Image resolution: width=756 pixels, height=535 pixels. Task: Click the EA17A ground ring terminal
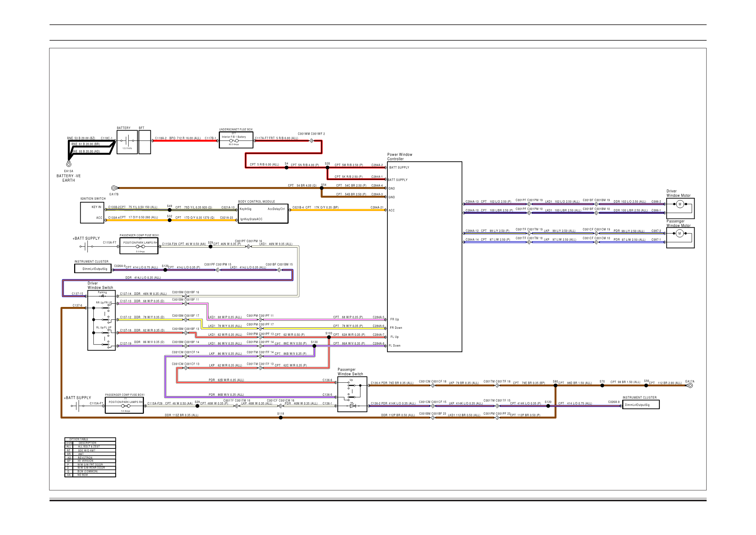pos(690,386)
